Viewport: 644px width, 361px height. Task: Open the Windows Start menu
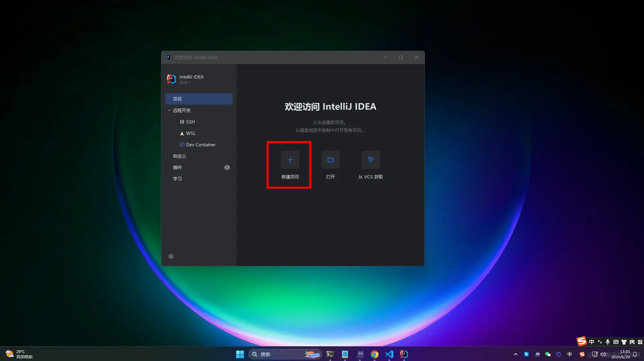240,354
